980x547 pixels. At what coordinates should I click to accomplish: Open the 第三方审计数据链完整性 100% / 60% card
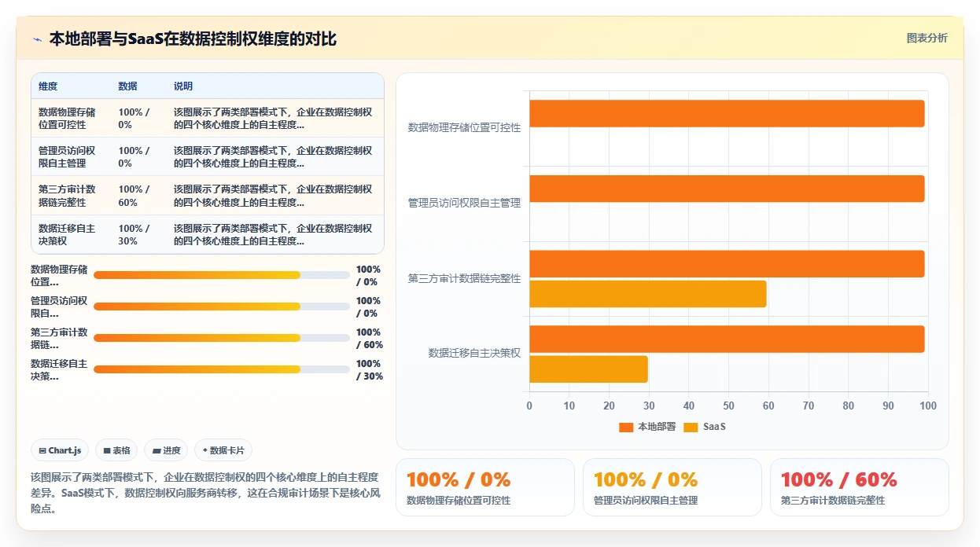point(860,487)
